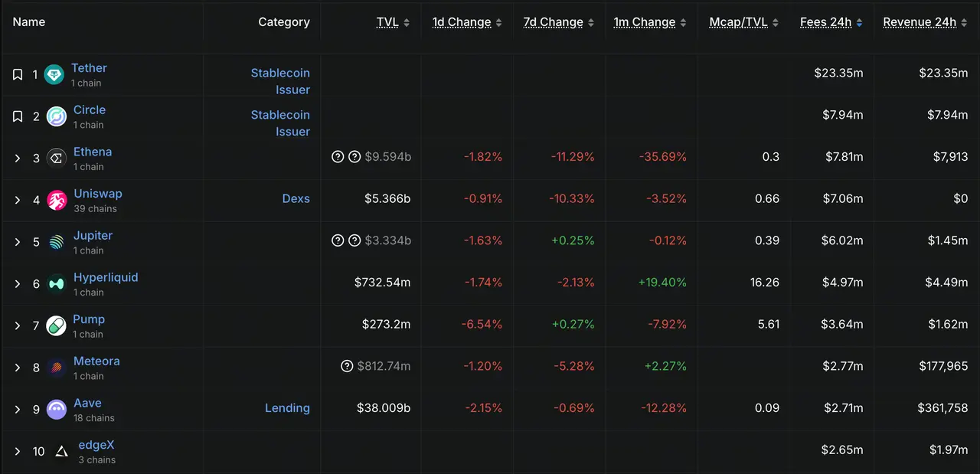This screenshot has width=980, height=474.
Task: Bookmark the Circle row
Action: [x=18, y=116]
